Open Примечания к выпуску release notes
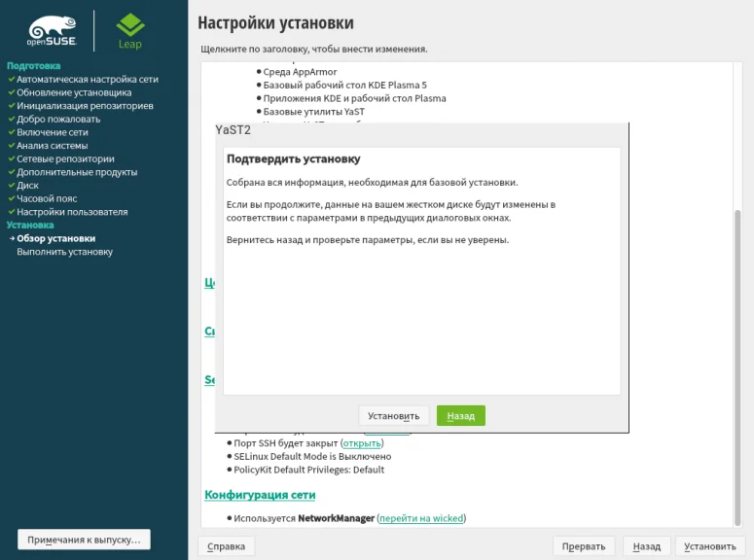This screenshot has width=754, height=560. 84,540
